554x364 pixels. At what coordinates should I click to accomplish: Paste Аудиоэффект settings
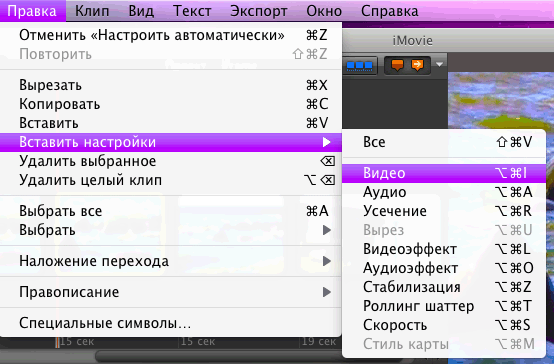click(x=444, y=268)
